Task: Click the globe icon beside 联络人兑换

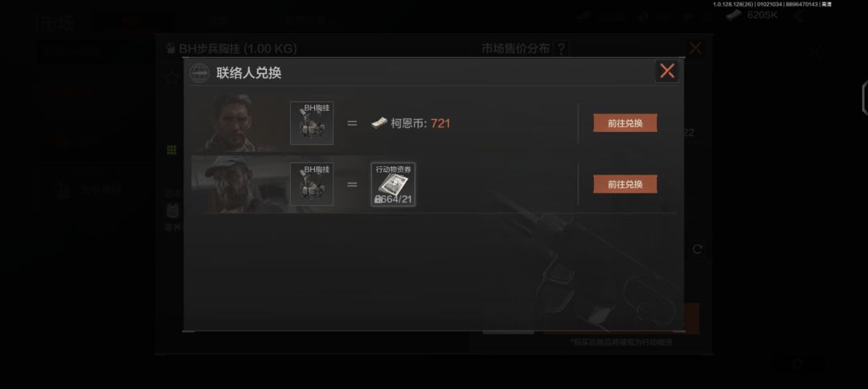Action: (199, 73)
